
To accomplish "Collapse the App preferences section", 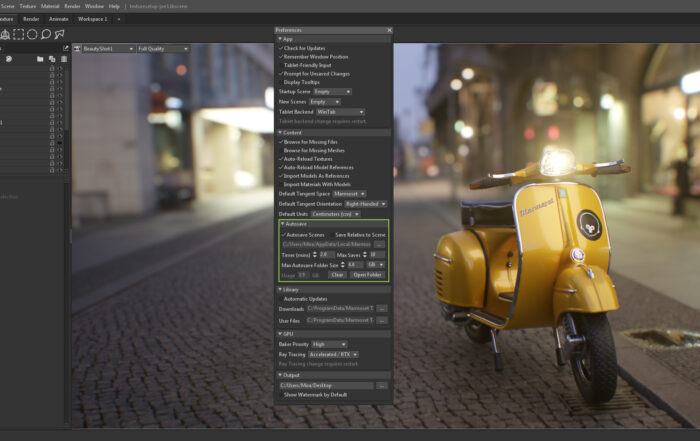I will 280,39.
